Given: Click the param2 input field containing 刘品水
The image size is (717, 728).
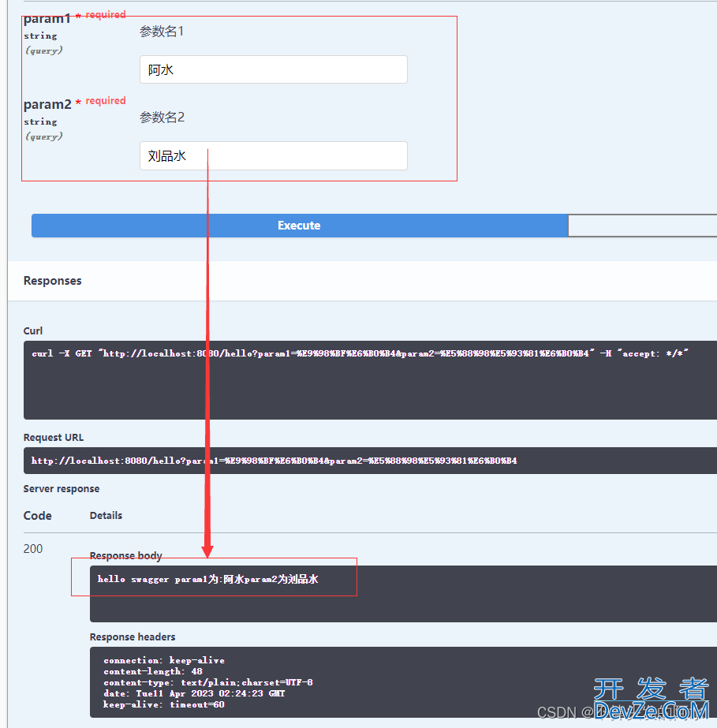Looking at the screenshot, I should click(x=274, y=156).
